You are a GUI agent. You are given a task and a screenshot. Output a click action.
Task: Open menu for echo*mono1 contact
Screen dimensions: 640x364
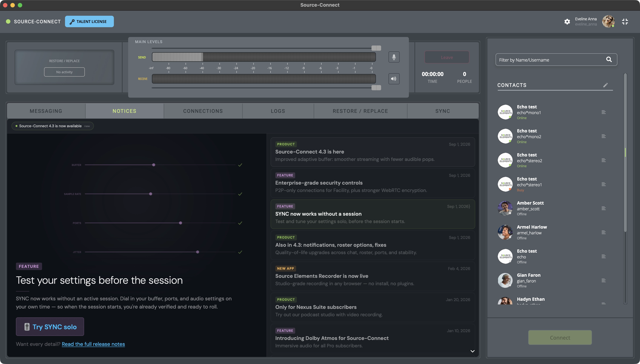[x=604, y=112]
